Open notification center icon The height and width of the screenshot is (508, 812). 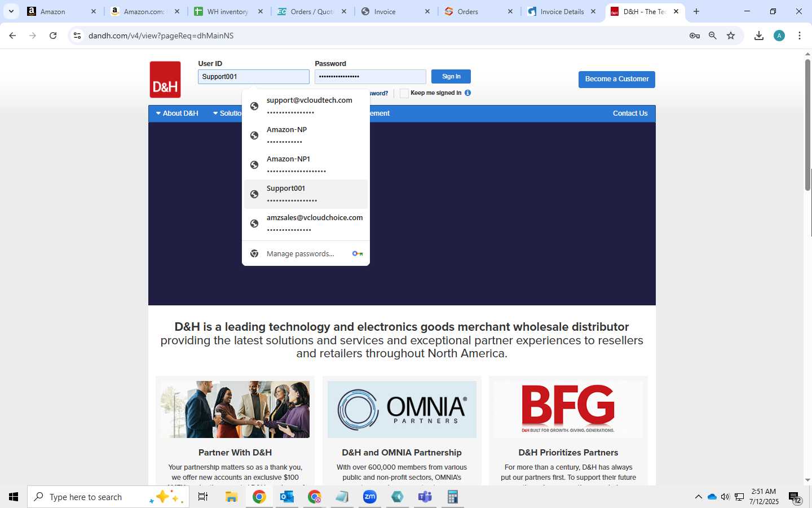795,497
